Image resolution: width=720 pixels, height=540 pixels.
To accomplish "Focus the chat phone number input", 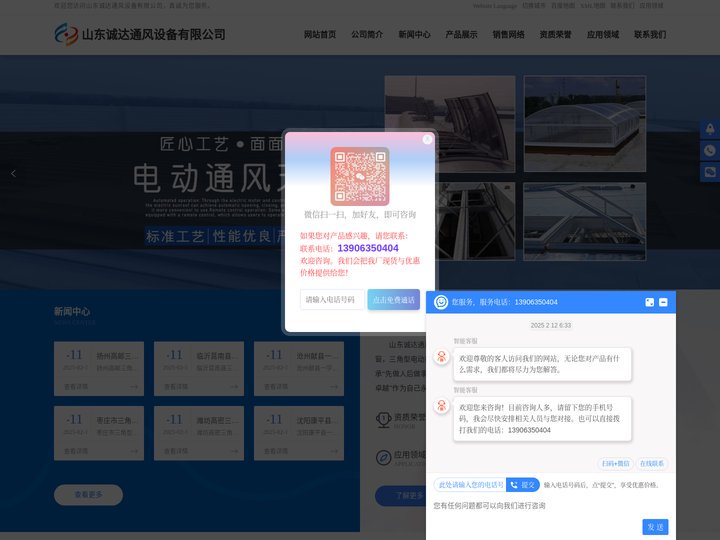I will tap(470, 484).
